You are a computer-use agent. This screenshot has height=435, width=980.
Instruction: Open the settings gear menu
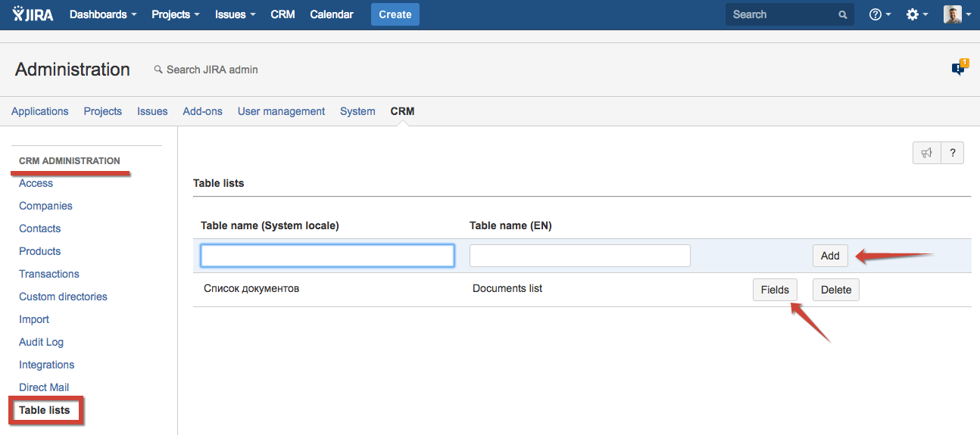coord(916,14)
